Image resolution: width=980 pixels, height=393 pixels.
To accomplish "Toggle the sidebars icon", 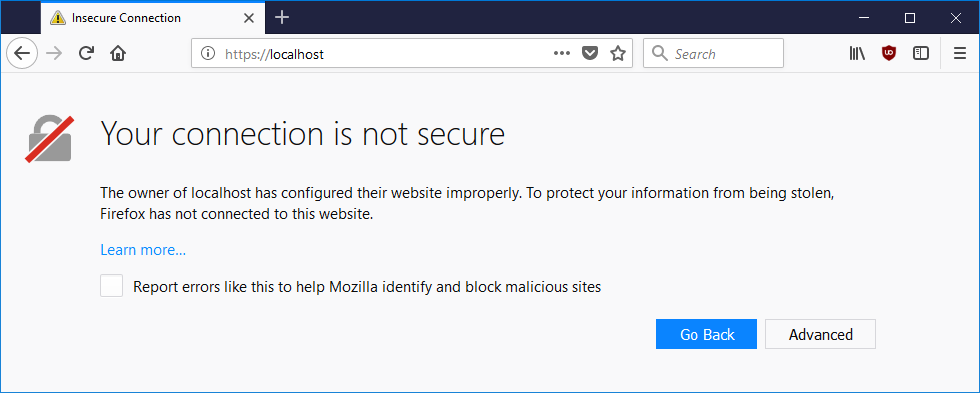I will tap(921, 54).
